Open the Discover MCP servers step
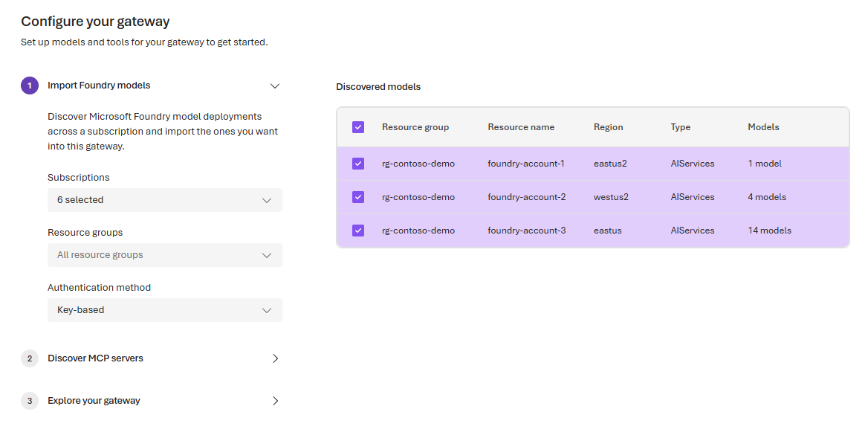868x438 pixels. pyautogui.click(x=95, y=358)
